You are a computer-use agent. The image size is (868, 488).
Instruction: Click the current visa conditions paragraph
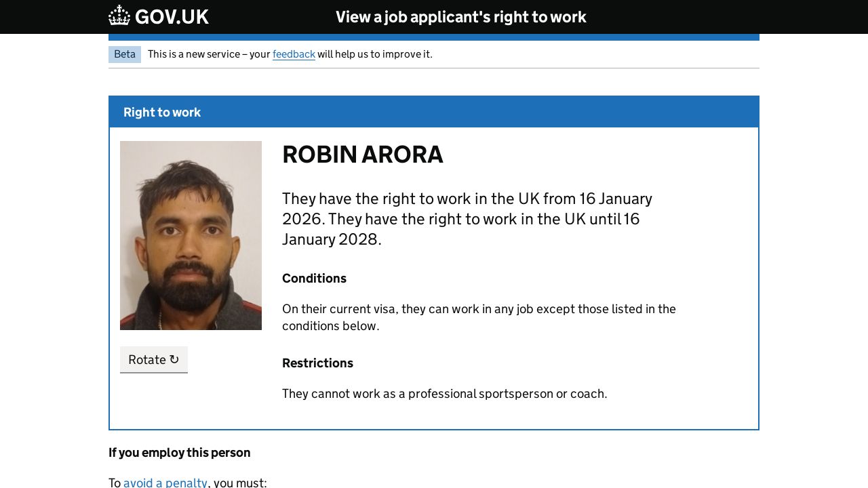point(479,317)
